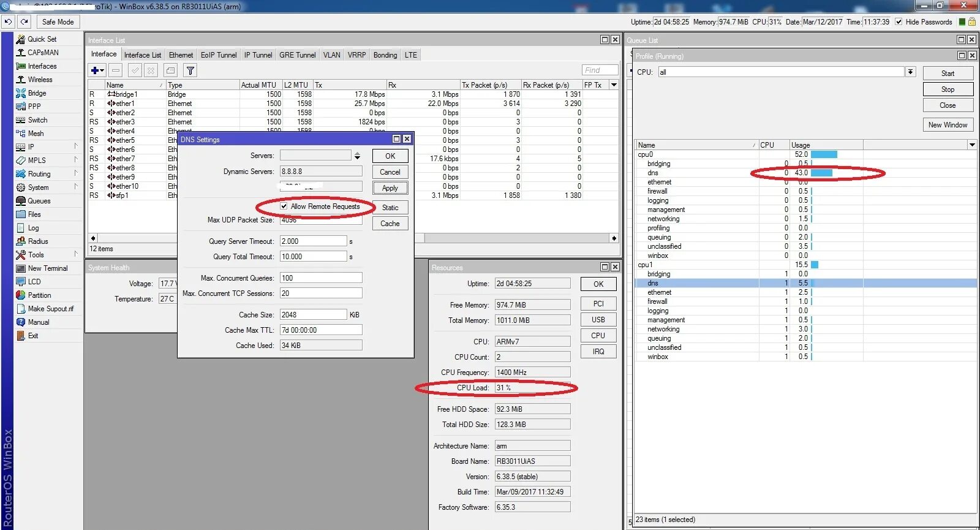Open Queues in the sidebar
980x530 pixels.
[39, 201]
